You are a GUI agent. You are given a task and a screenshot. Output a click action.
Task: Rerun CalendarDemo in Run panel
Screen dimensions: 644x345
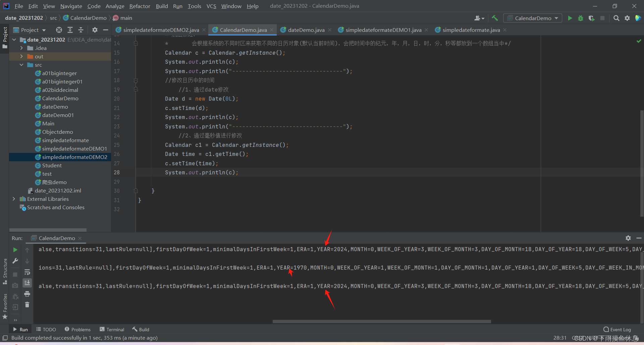pos(15,250)
